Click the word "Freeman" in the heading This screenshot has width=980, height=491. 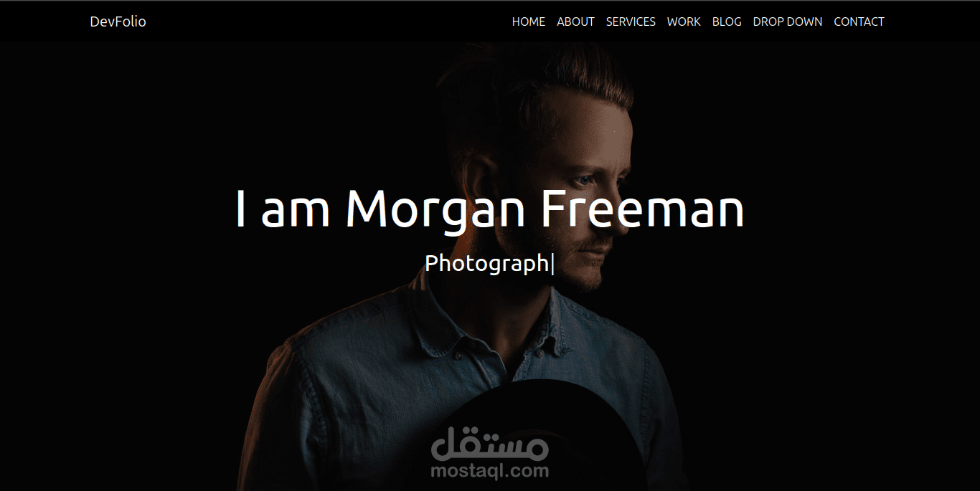(643, 209)
